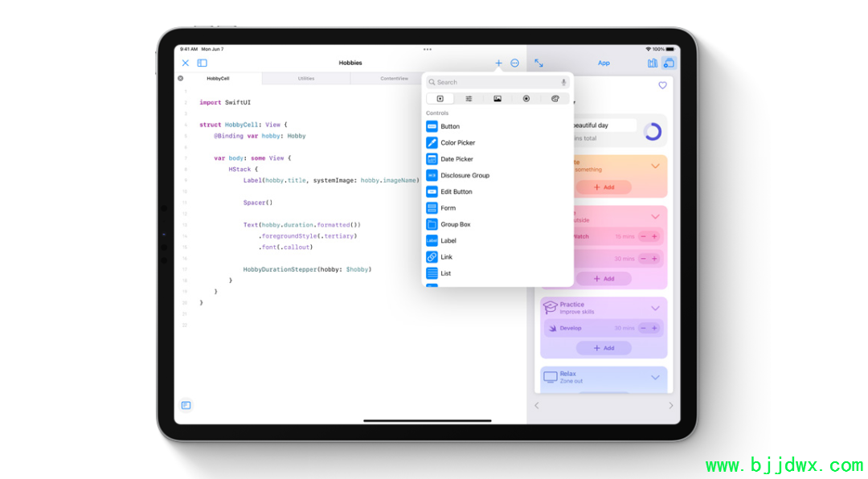Tap the battery indicator in the status bar
The height and width of the screenshot is (479, 868).
coord(670,49)
